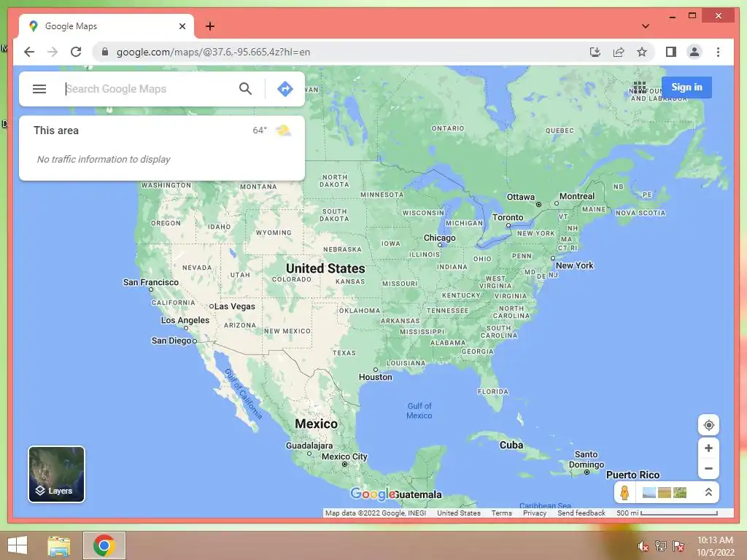Click the 500 mi scale bar

667,513
